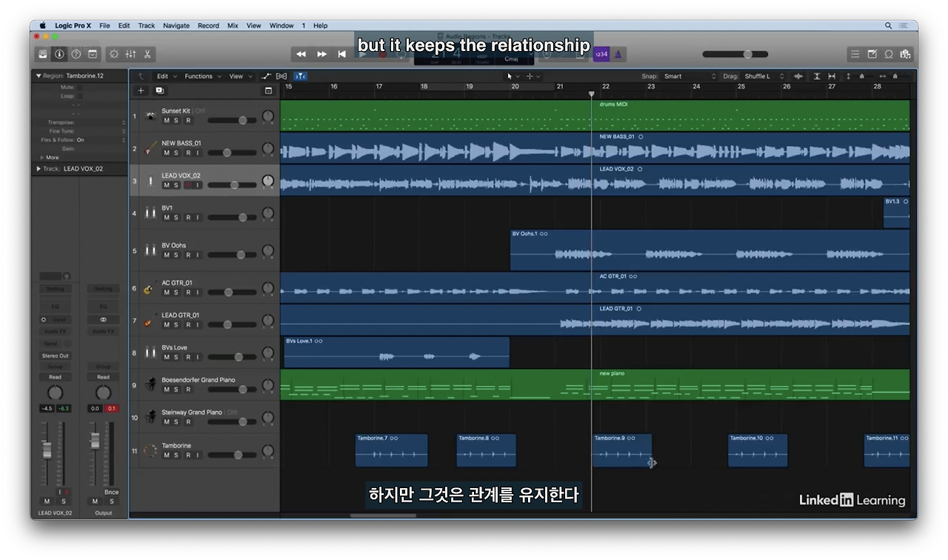Toggle the Flex show/hide icon
This screenshot has width=948, height=560.
[281, 76]
